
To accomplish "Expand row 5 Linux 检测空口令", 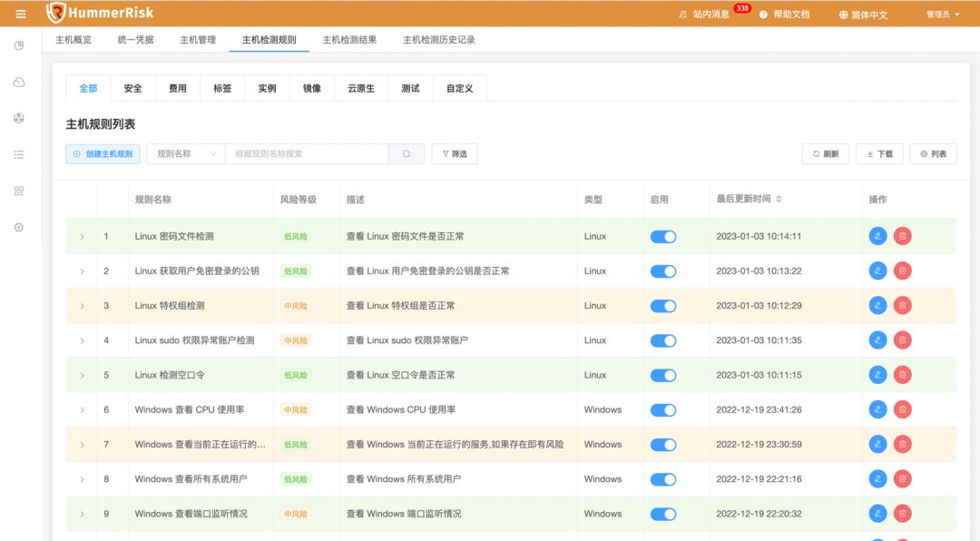I will 82,375.
